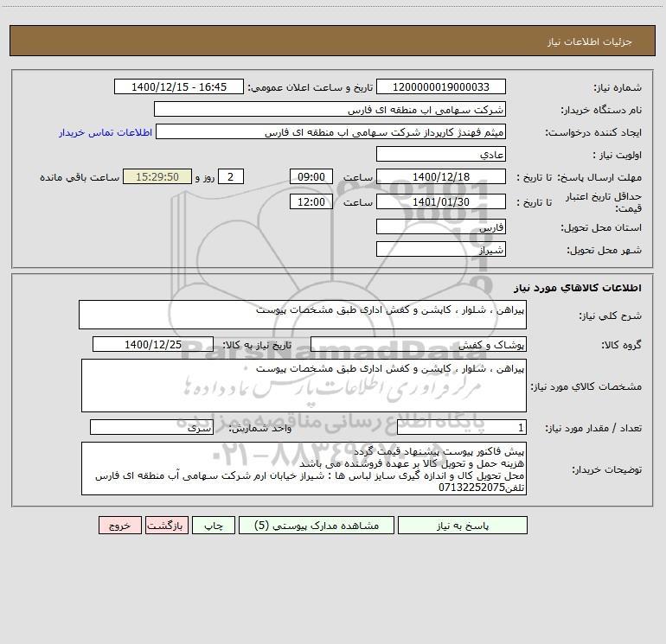This screenshot has width=666, height=644.
Task: Click the priority field عادي
Action: [441, 154]
